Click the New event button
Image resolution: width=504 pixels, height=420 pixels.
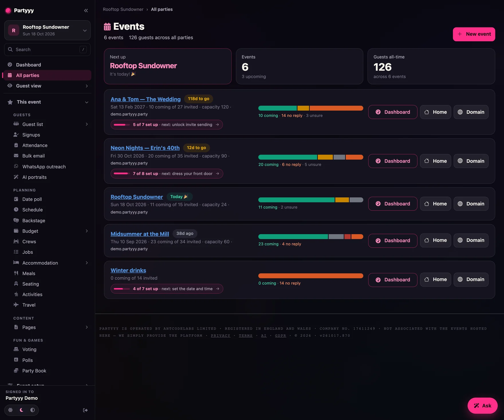(x=474, y=34)
